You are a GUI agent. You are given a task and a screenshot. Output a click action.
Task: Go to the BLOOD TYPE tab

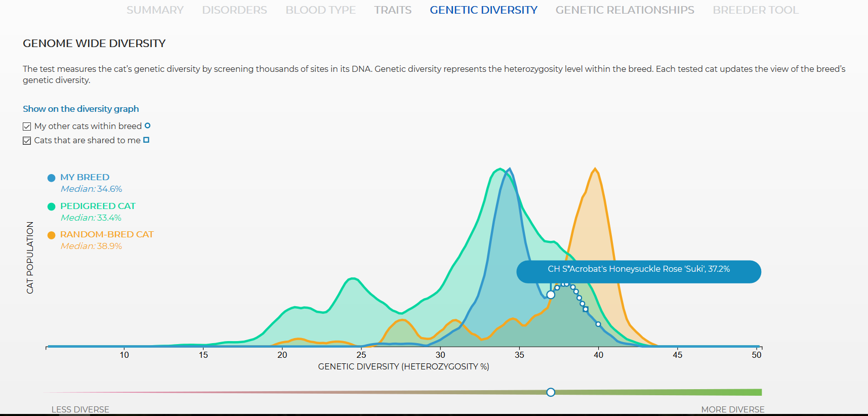(x=320, y=10)
